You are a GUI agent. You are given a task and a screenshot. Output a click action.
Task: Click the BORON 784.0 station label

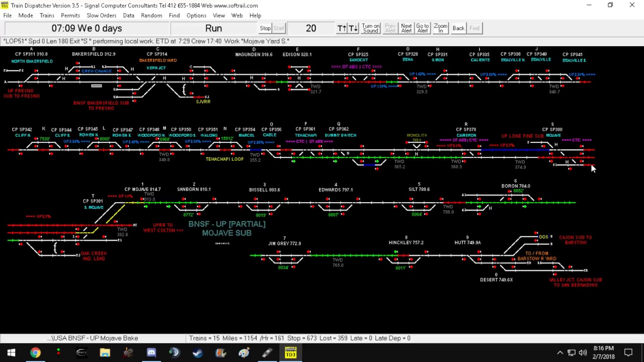516,186
